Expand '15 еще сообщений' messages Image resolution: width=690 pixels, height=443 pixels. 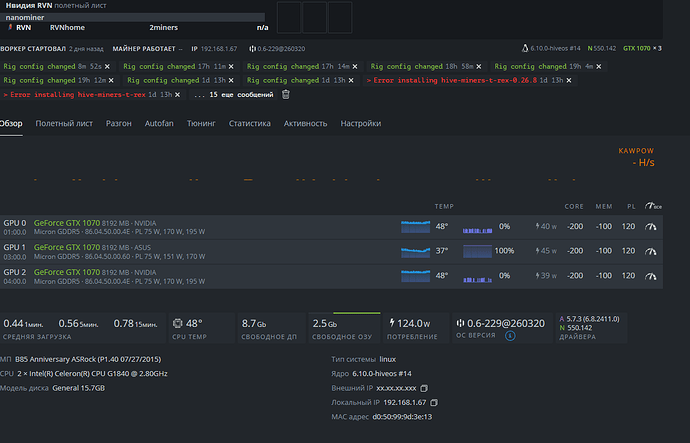coord(233,95)
